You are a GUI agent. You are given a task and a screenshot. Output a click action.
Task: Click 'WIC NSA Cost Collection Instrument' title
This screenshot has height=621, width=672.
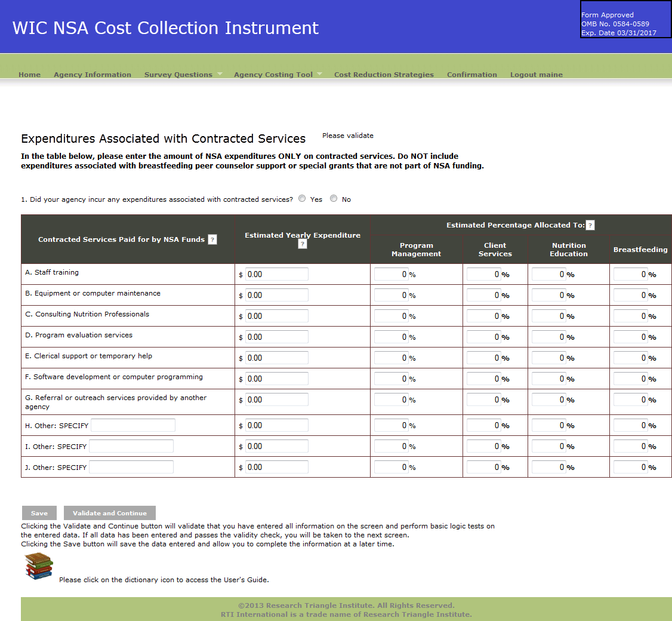165,28
